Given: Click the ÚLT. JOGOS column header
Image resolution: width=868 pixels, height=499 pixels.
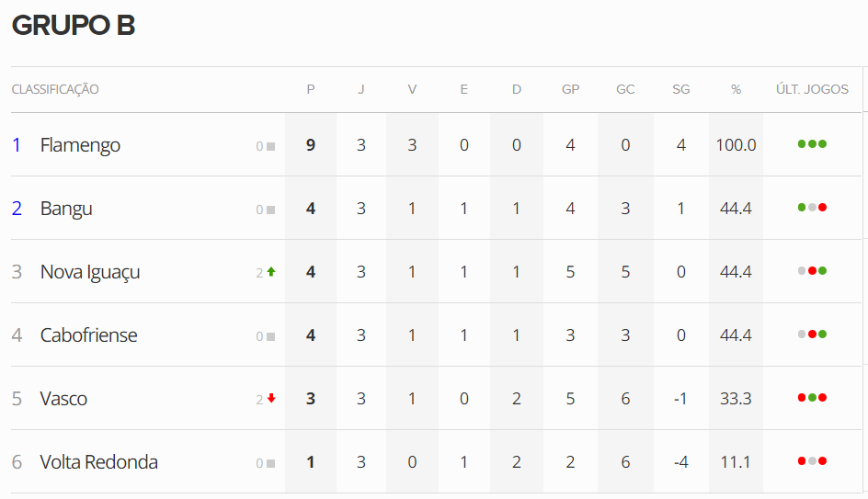Looking at the screenshot, I should coord(812,89).
